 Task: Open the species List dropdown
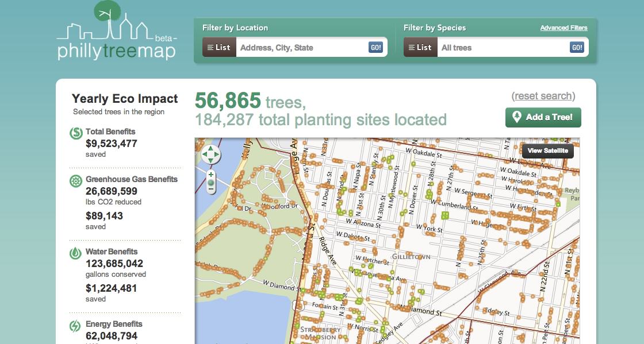(x=420, y=48)
